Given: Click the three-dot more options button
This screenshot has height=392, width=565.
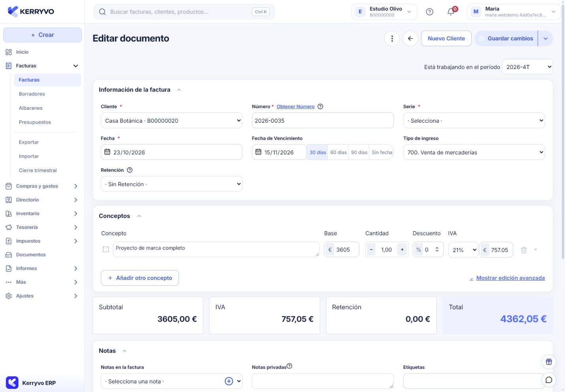Looking at the screenshot, I should 392,38.
